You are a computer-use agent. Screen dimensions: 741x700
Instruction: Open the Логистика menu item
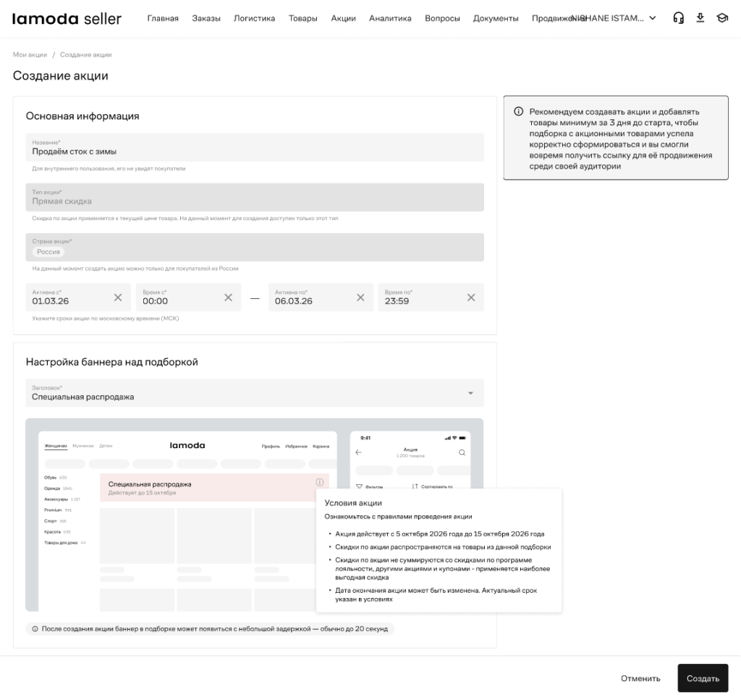(x=254, y=18)
